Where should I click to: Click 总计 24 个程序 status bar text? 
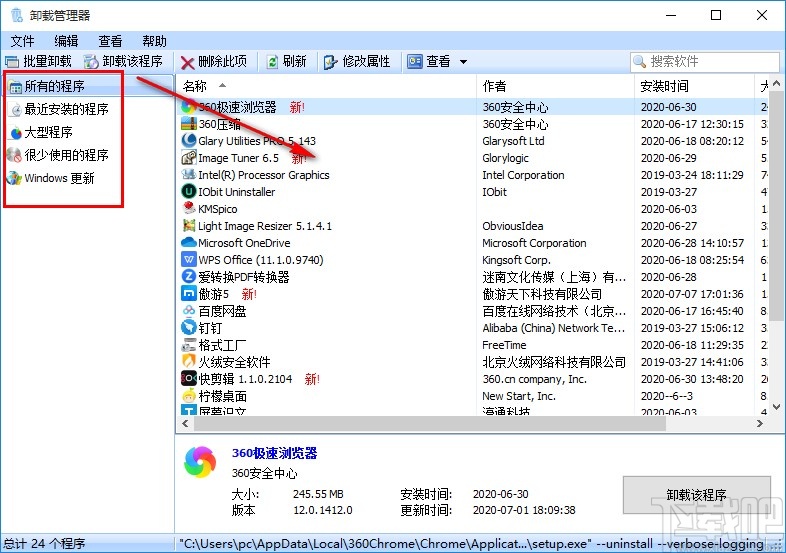(x=45, y=543)
